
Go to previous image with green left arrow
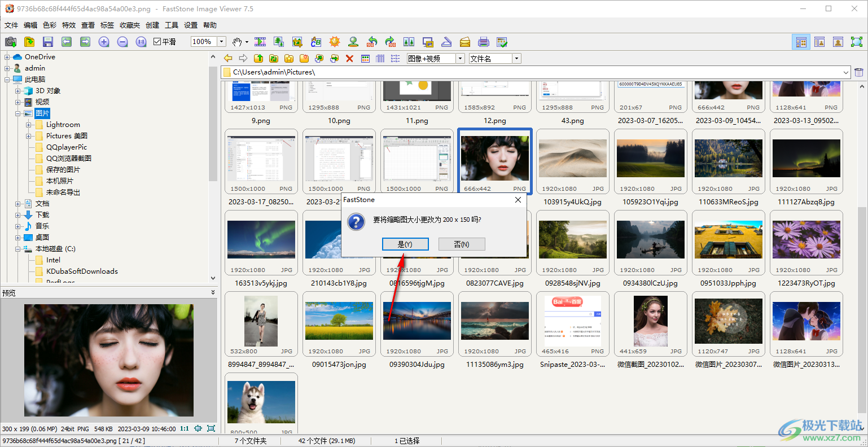tap(67, 42)
